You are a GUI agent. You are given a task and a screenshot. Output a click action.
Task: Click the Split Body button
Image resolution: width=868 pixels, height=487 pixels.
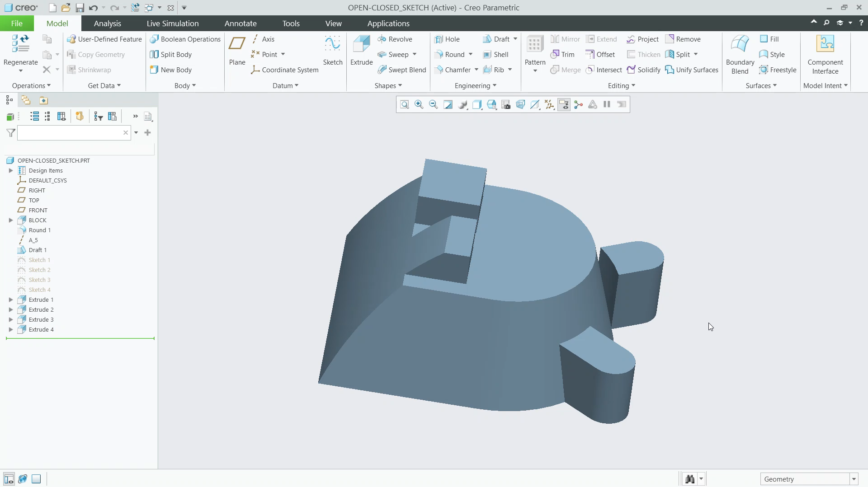click(x=171, y=55)
